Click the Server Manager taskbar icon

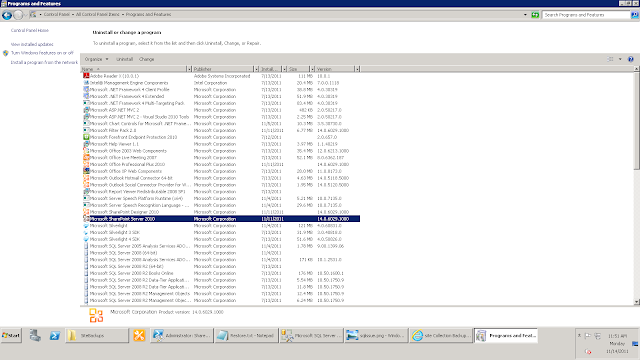coord(35,336)
